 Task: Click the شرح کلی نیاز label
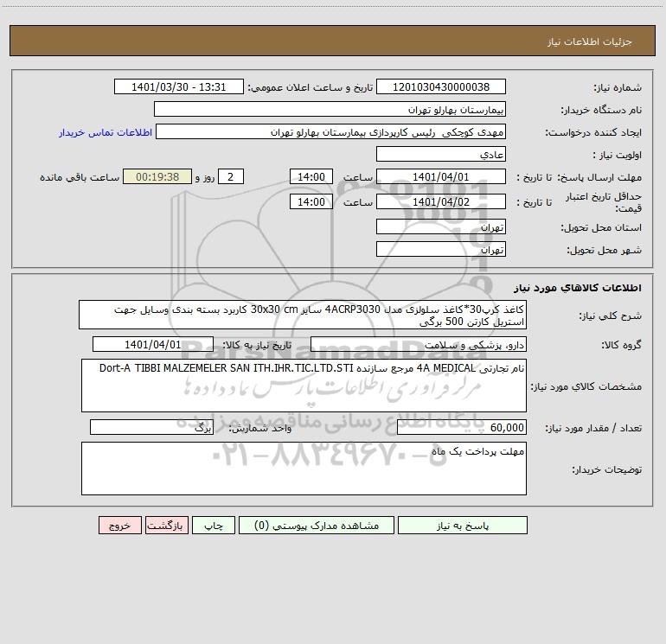(611, 316)
